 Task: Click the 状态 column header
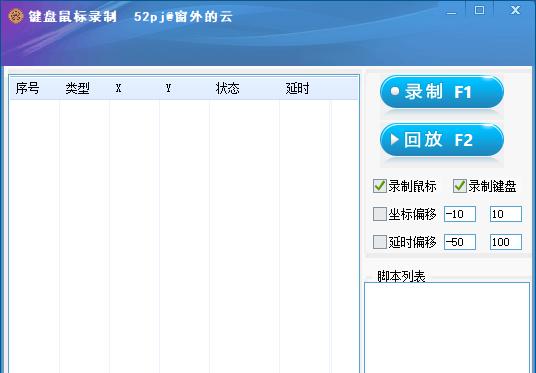(244, 89)
